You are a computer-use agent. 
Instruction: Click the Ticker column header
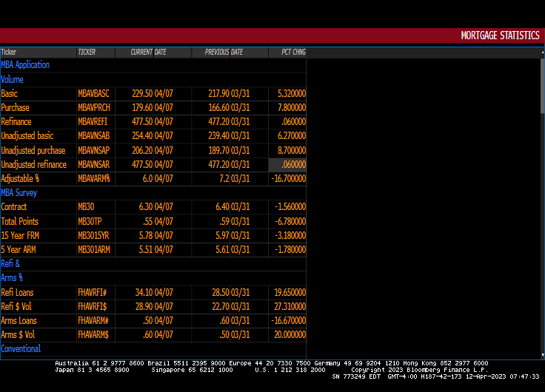pos(9,53)
